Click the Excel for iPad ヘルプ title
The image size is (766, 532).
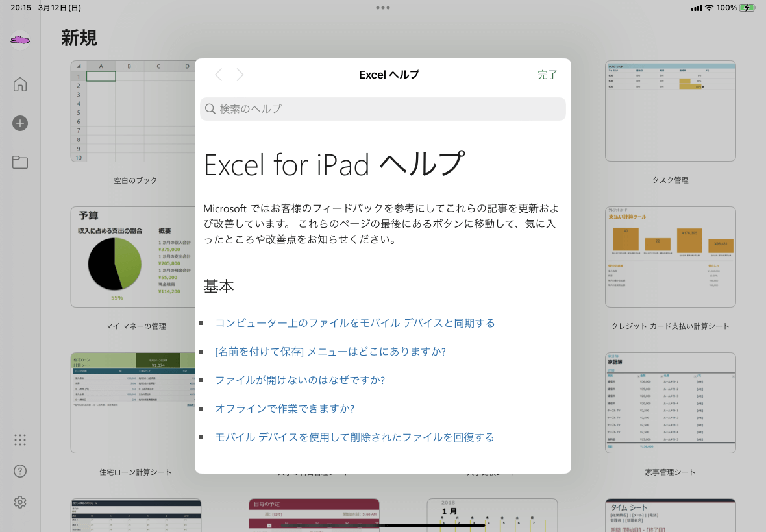pyautogui.click(x=334, y=164)
